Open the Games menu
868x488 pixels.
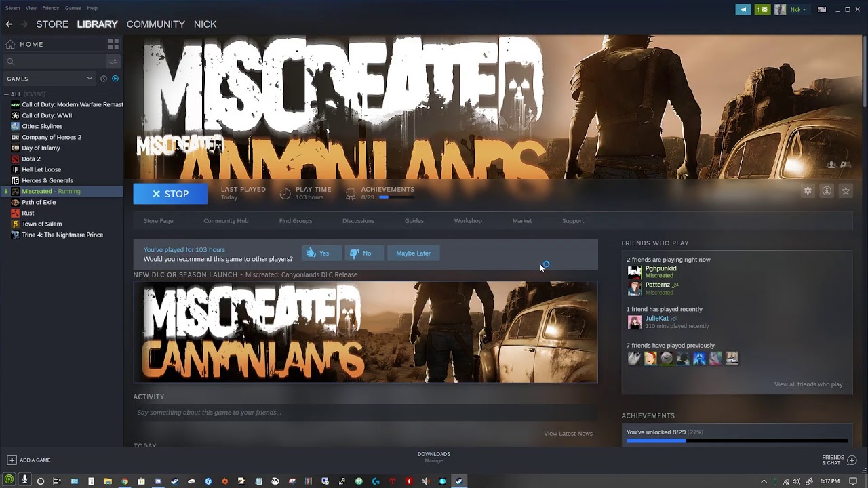coord(73,8)
